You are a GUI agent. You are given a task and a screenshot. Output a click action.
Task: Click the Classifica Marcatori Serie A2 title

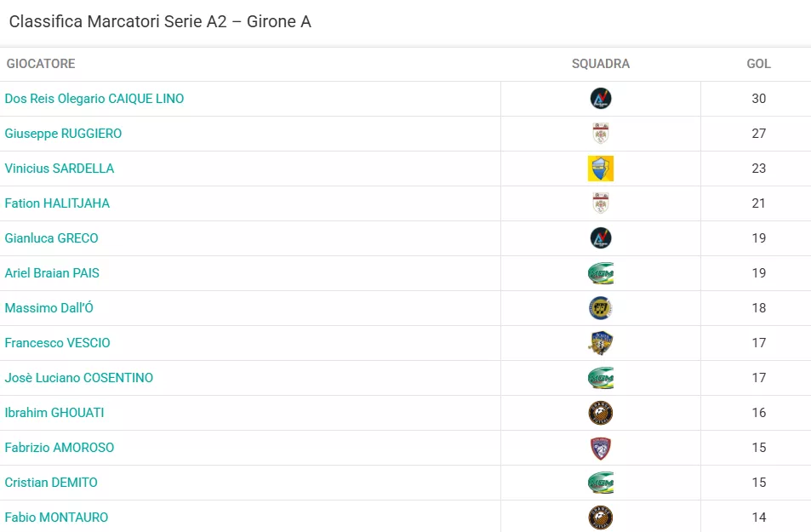[160, 22]
